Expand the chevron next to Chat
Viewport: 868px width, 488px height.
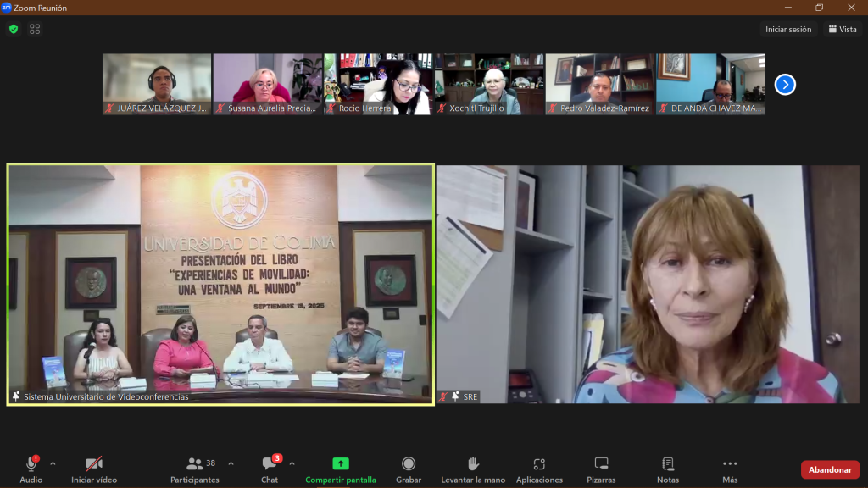click(292, 463)
